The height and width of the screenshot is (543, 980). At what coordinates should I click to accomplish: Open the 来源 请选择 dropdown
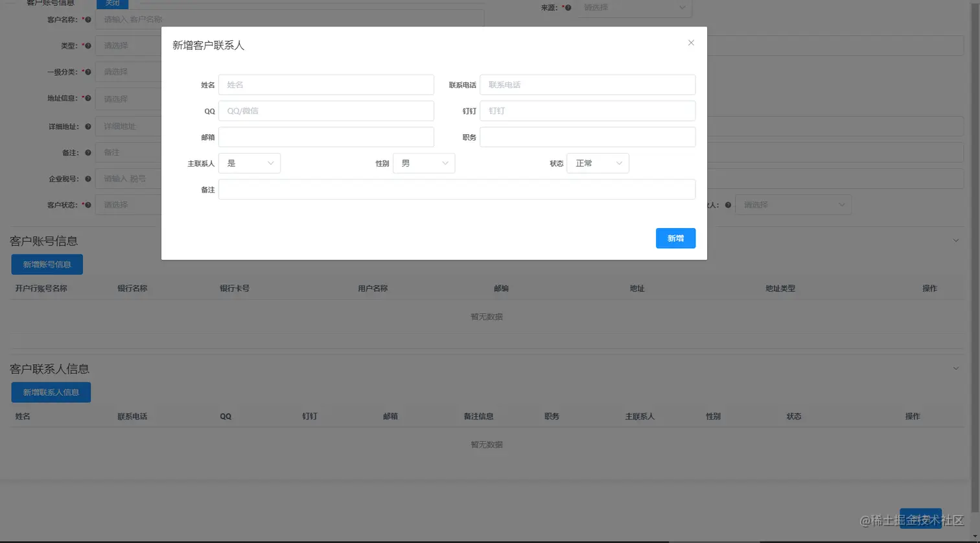point(634,8)
